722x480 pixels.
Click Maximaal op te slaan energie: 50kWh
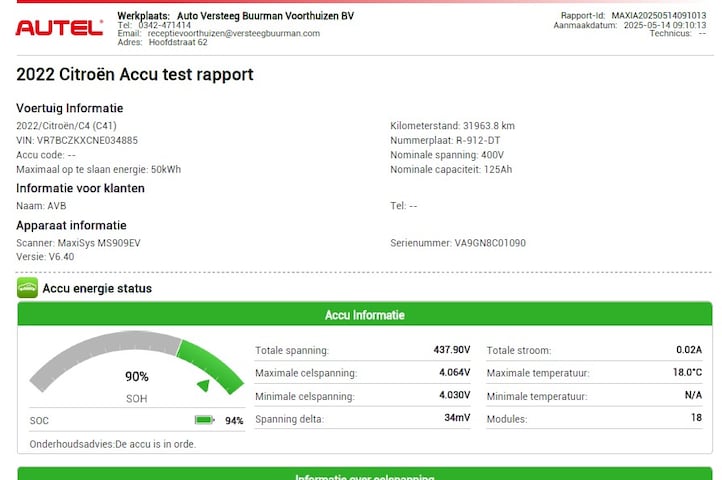coord(99,170)
